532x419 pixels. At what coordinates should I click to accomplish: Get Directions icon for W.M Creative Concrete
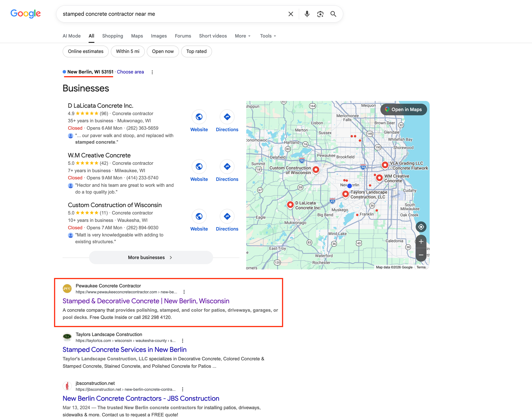pos(227,166)
